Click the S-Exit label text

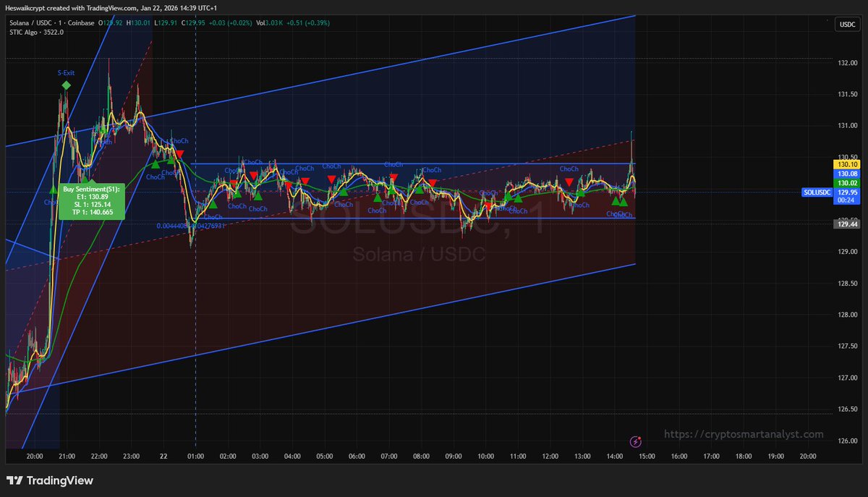click(66, 73)
